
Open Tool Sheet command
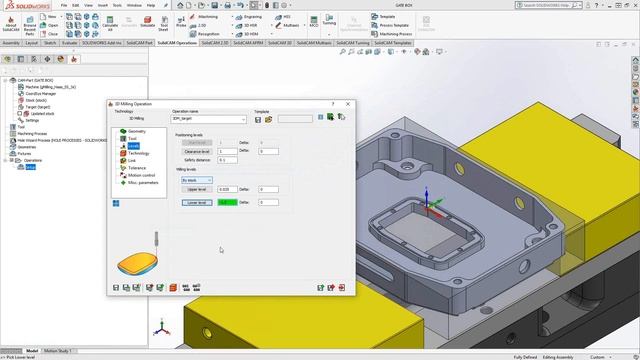coord(163,24)
